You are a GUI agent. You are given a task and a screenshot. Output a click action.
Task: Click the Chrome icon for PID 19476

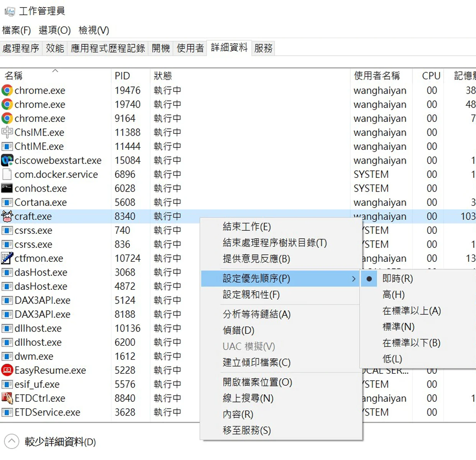7,90
